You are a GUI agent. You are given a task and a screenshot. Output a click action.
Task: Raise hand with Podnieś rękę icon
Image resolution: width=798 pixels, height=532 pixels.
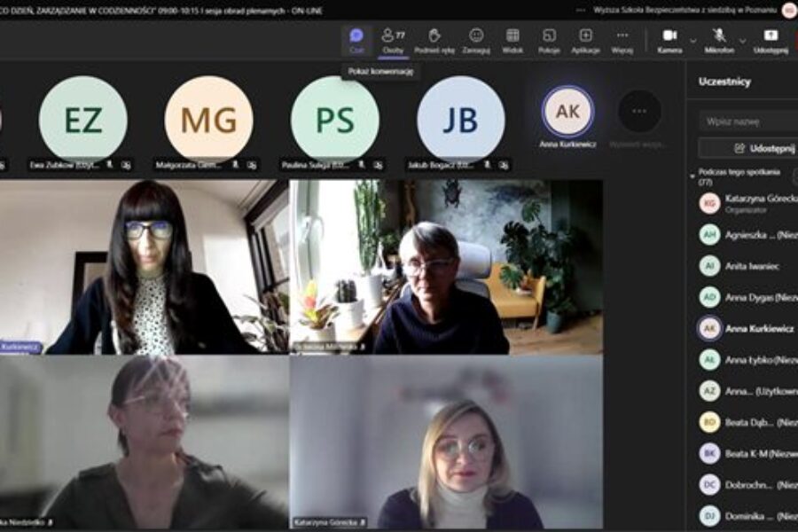pyautogui.click(x=434, y=41)
